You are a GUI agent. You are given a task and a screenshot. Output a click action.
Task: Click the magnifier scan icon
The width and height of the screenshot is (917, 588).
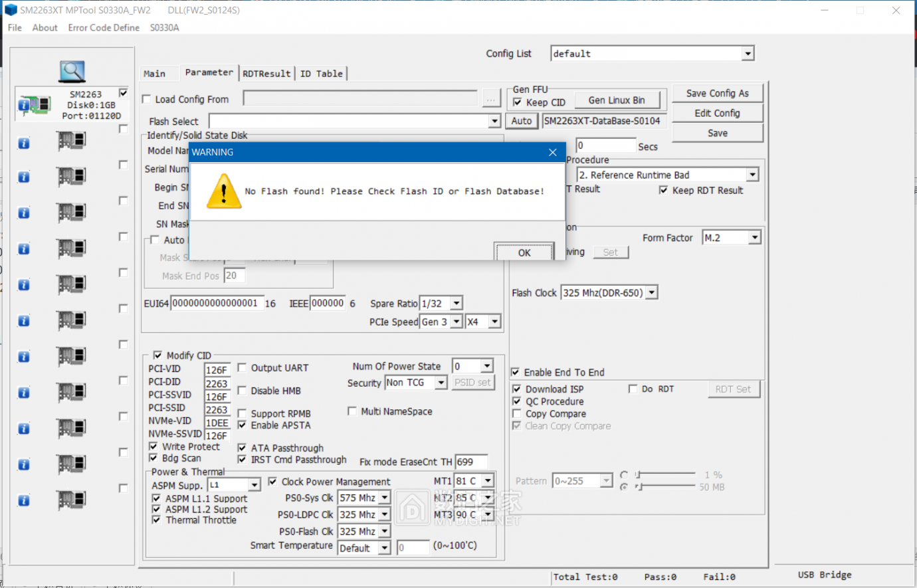coord(71,71)
